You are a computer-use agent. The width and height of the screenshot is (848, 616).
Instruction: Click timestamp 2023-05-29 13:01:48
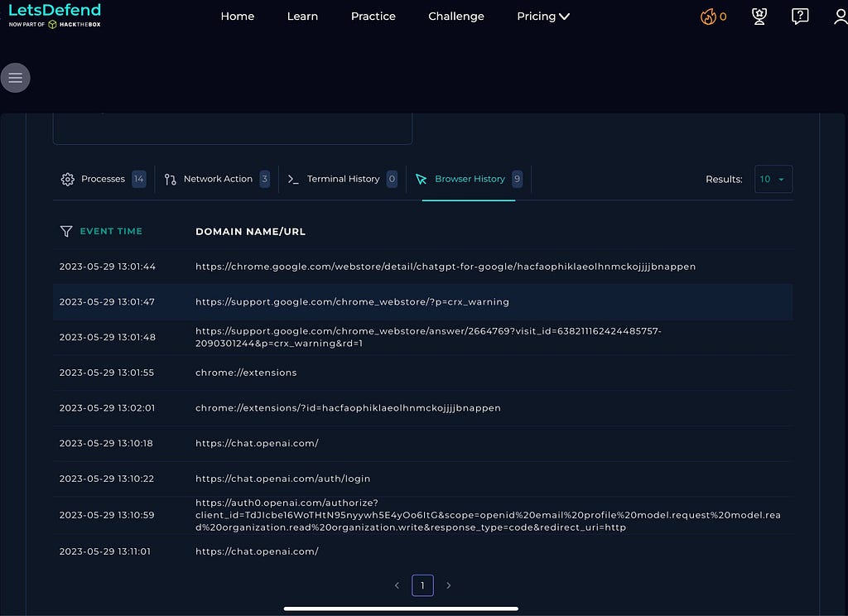[x=107, y=338]
